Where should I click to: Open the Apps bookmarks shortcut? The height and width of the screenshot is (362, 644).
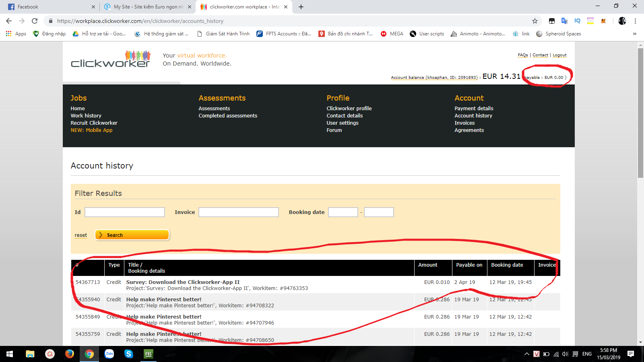(x=16, y=34)
